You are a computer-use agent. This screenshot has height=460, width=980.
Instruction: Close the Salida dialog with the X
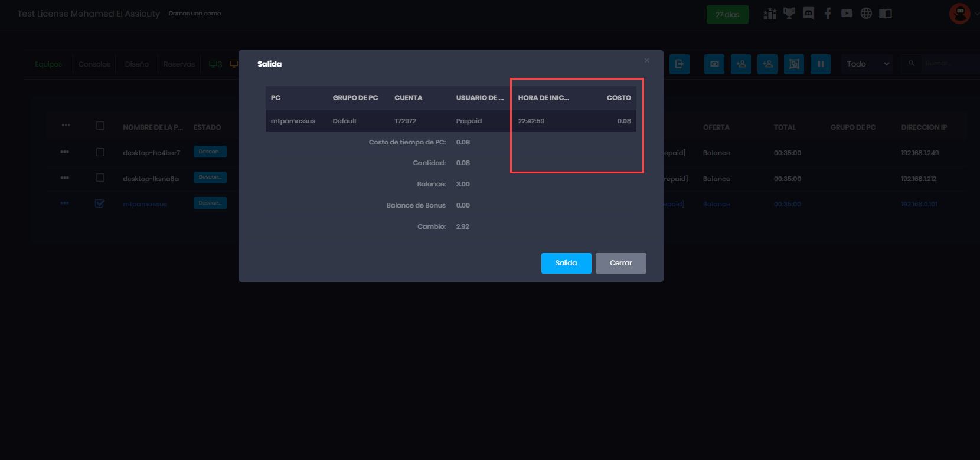[647, 60]
